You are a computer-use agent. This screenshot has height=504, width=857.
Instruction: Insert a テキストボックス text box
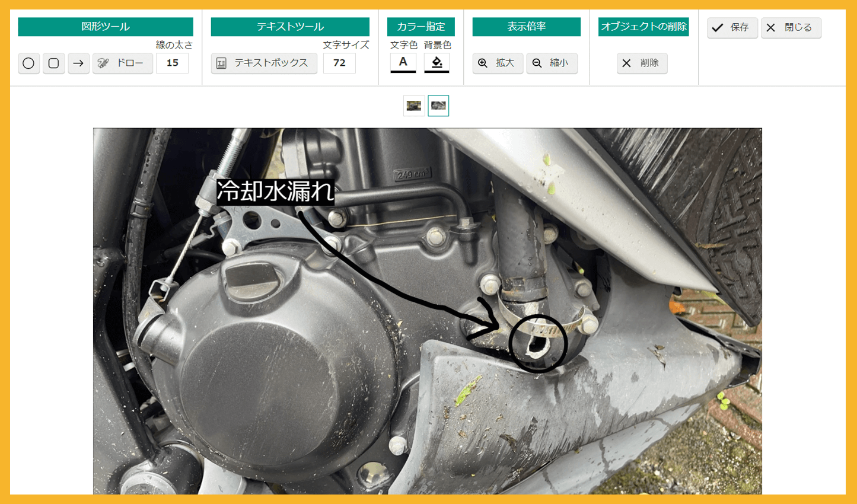[x=264, y=63]
